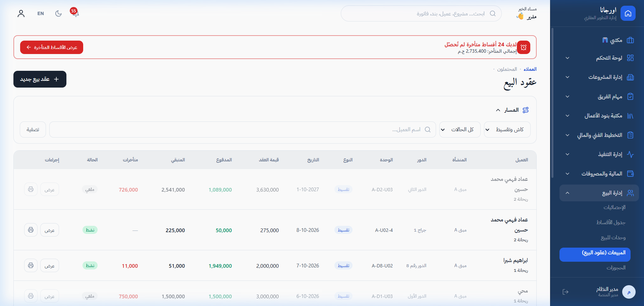644x306 pixels.
Task: Expand مكتبة بنود الأعمال sidebar menu
Action: pos(599,116)
